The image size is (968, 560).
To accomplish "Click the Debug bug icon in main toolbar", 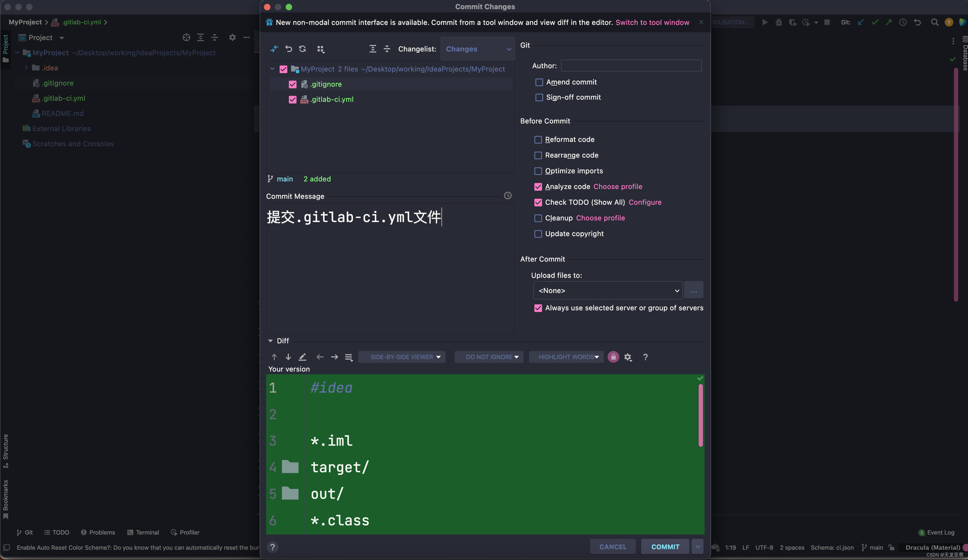I will pyautogui.click(x=779, y=22).
